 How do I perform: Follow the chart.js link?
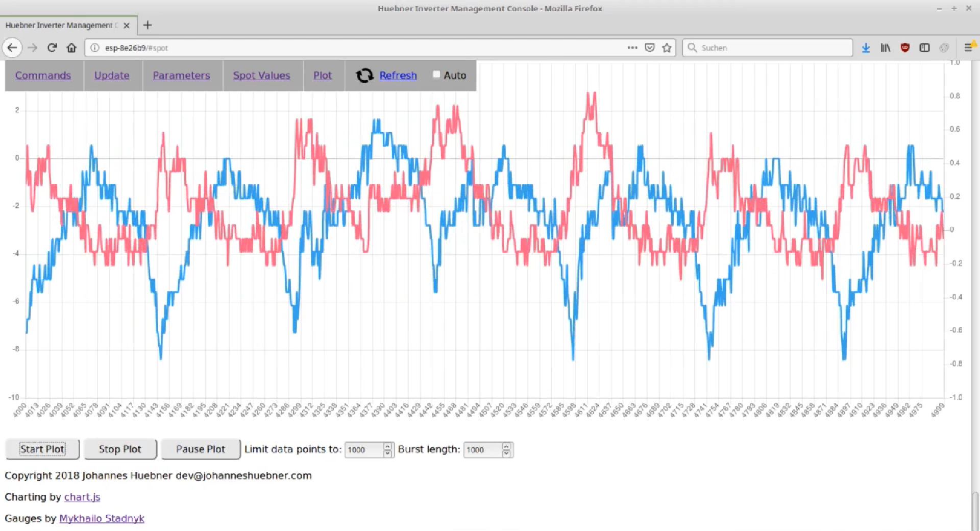click(x=82, y=497)
